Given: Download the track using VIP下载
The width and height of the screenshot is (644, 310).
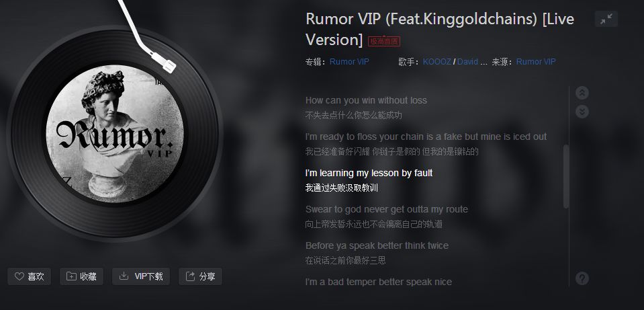Looking at the screenshot, I should pos(141,276).
